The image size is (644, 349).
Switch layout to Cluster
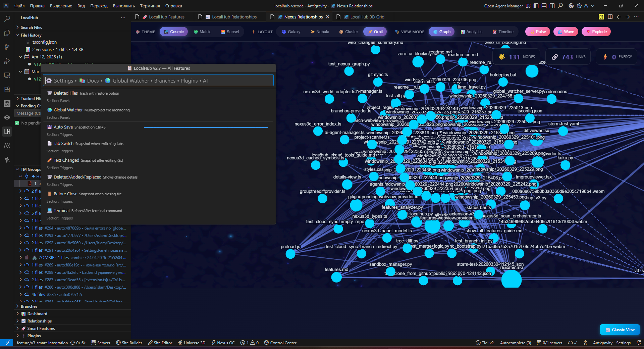pyautogui.click(x=349, y=32)
